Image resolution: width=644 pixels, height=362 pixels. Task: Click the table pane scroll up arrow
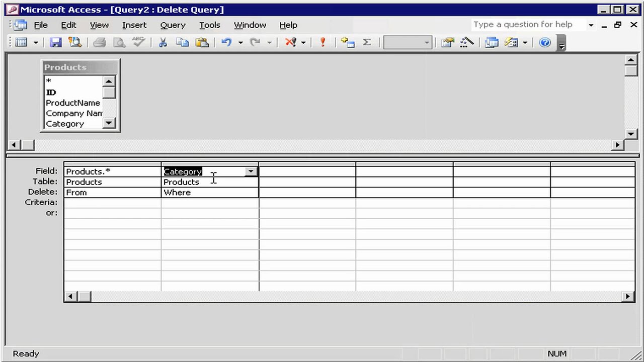click(631, 60)
